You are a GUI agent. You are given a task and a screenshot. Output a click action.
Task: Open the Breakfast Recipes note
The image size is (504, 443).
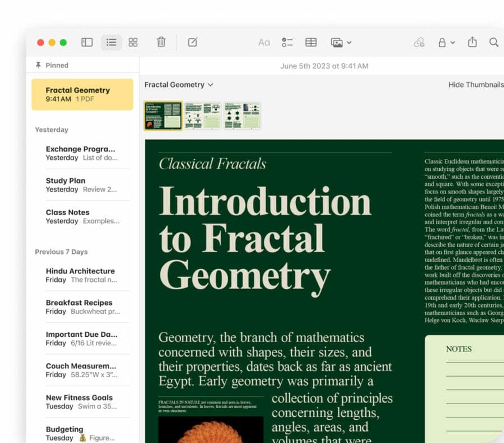pos(82,307)
